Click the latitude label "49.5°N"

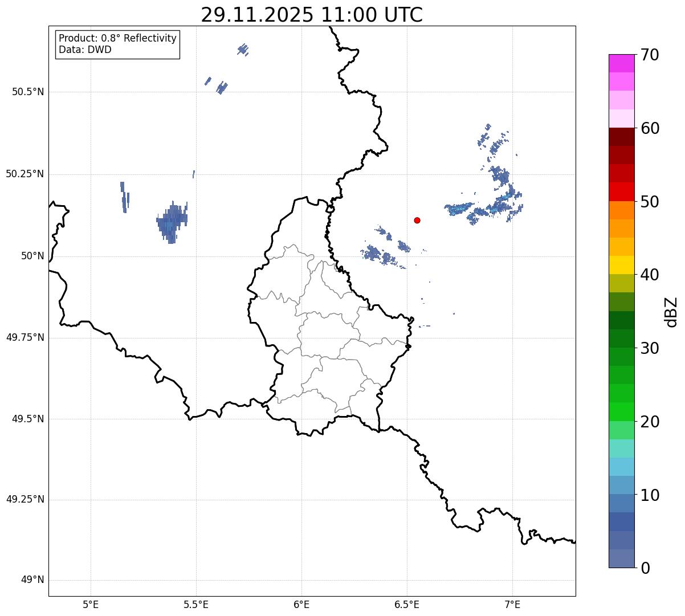(x=28, y=419)
